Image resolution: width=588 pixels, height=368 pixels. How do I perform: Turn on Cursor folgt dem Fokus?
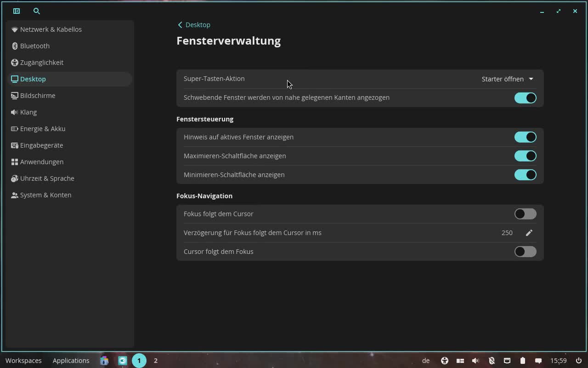pyautogui.click(x=525, y=252)
